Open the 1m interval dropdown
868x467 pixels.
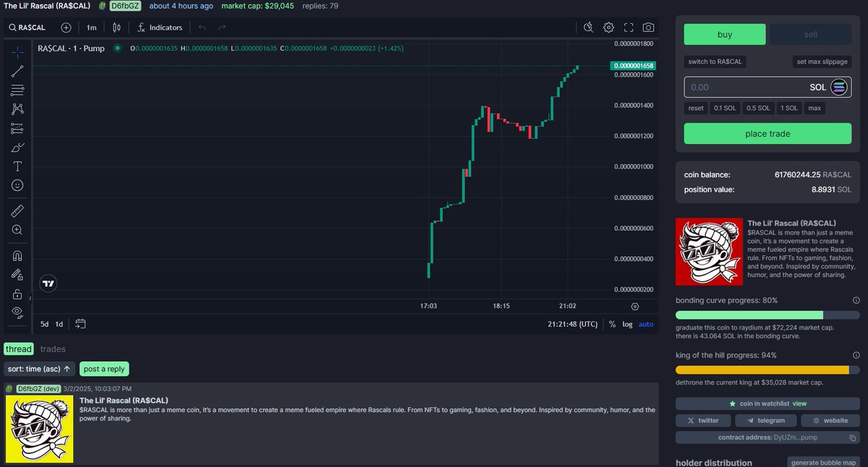(91, 28)
